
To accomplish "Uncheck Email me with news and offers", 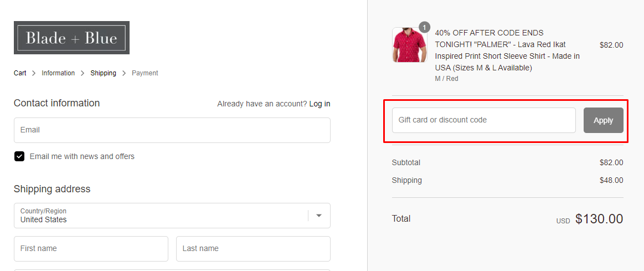I will [19, 156].
